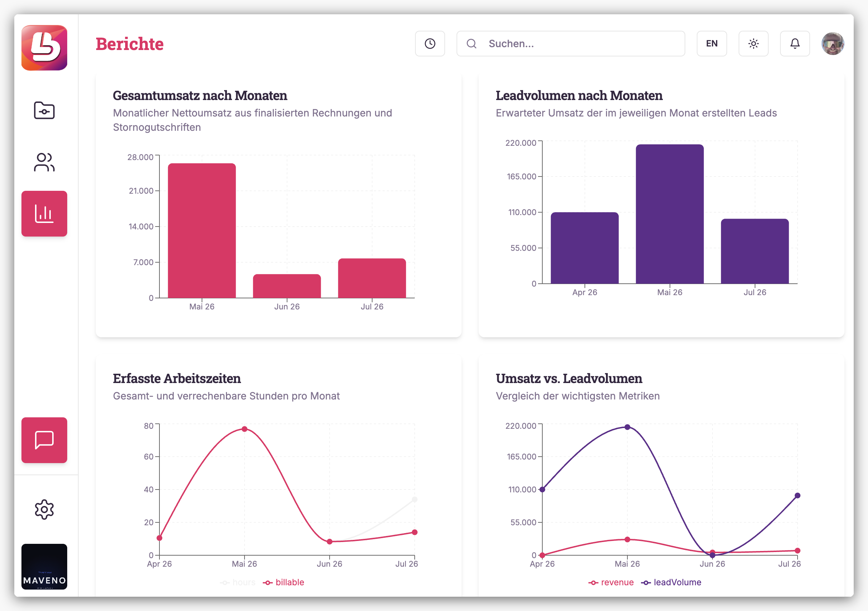Toggle light/dark theme with sun icon
The width and height of the screenshot is (868, 611).
tap(753, 44)
